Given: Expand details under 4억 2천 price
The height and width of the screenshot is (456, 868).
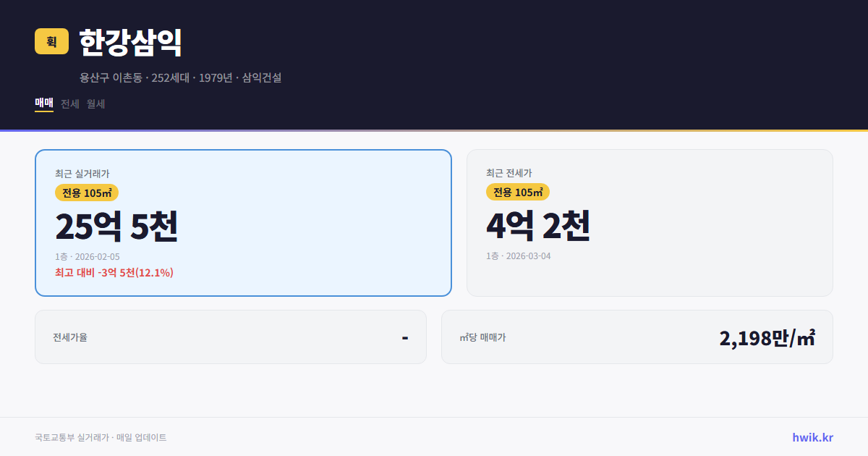Looking at the screenshot, I should tap(539, 227).
